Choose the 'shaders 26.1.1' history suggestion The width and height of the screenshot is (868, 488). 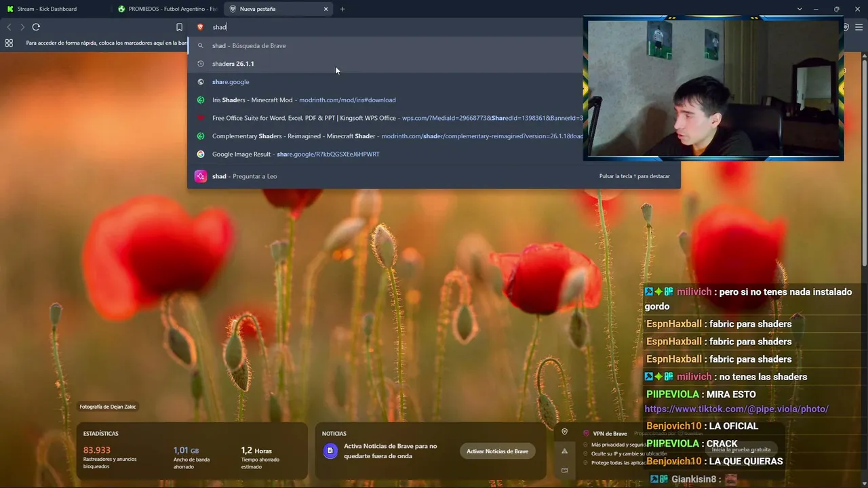pyautogui.click(x=385, y=64)
